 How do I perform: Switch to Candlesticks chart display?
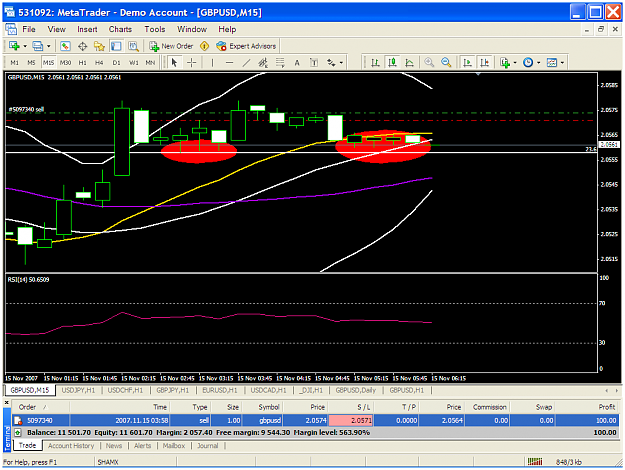[392, 63]
